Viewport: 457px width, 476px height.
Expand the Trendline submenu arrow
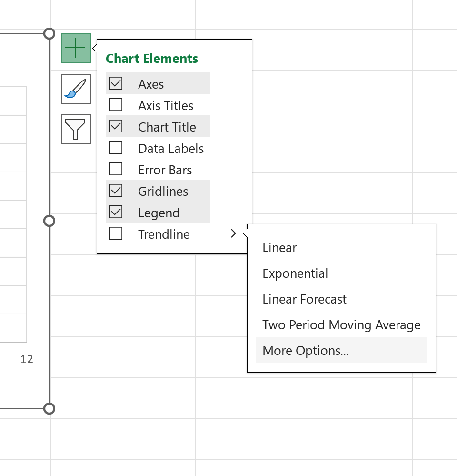(x=233, y=233)
